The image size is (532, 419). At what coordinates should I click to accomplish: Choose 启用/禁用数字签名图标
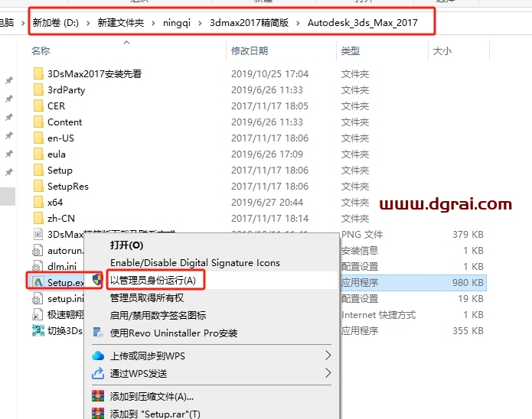158,316
